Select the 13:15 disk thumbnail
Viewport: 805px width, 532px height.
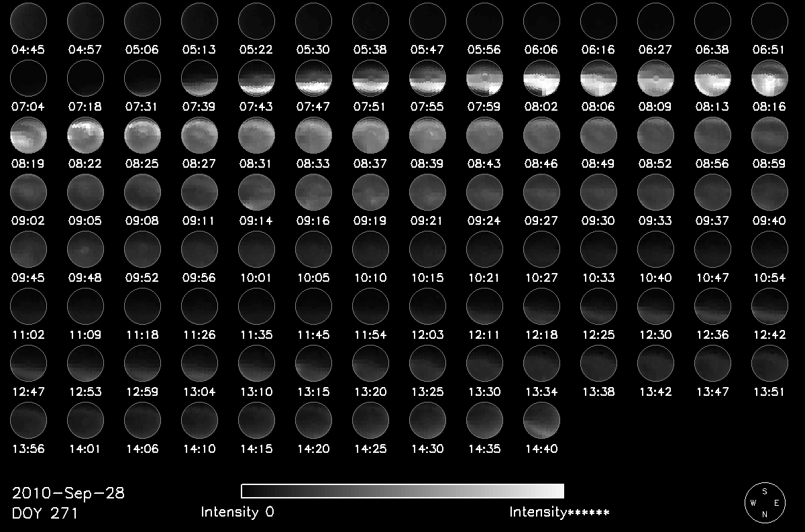tap(313, 364)
